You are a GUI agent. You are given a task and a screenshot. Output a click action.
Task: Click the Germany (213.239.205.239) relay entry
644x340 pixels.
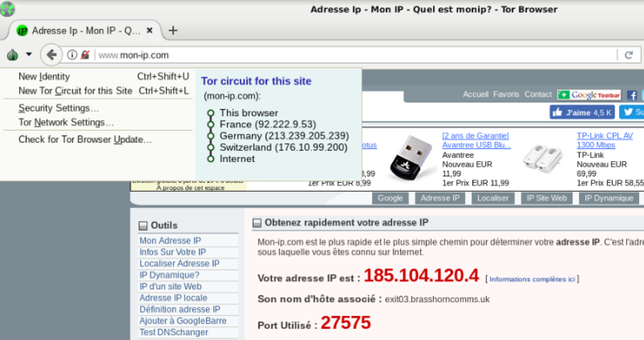[x=284, y=135]
